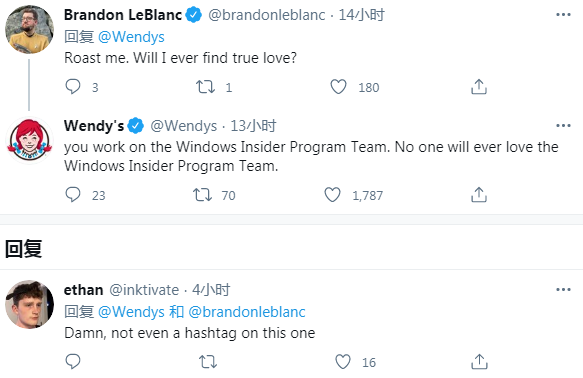583x378 pixels.
Task: Open Brandon LeBlanc's profile picture
Action: (x=29, y=29)
